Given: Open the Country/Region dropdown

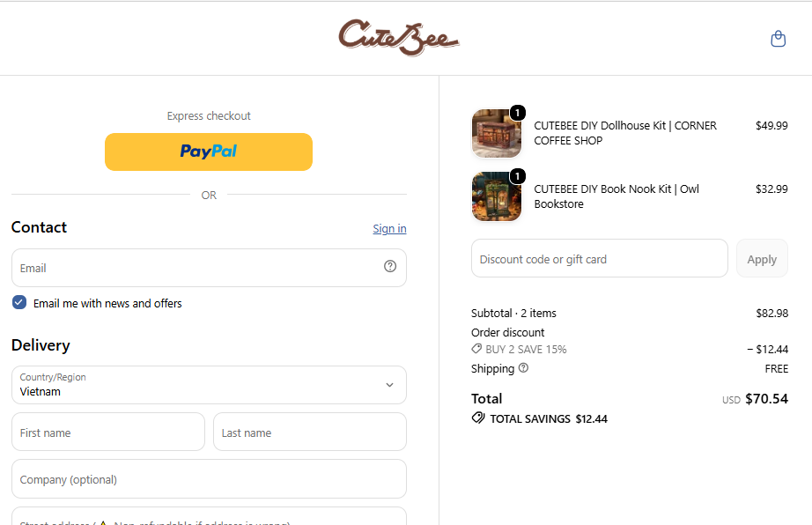Looking at the screenshot, I should [x=209, y=385].
